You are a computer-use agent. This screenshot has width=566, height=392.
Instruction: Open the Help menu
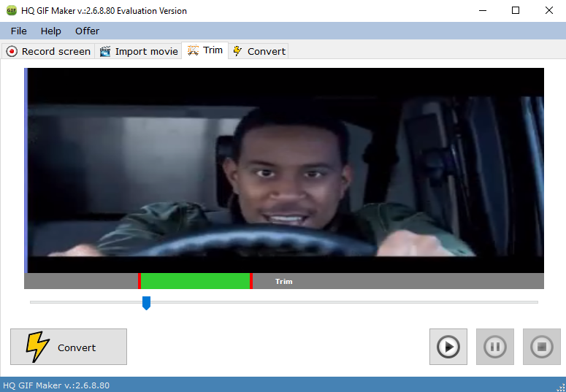(x=50, y=31)
